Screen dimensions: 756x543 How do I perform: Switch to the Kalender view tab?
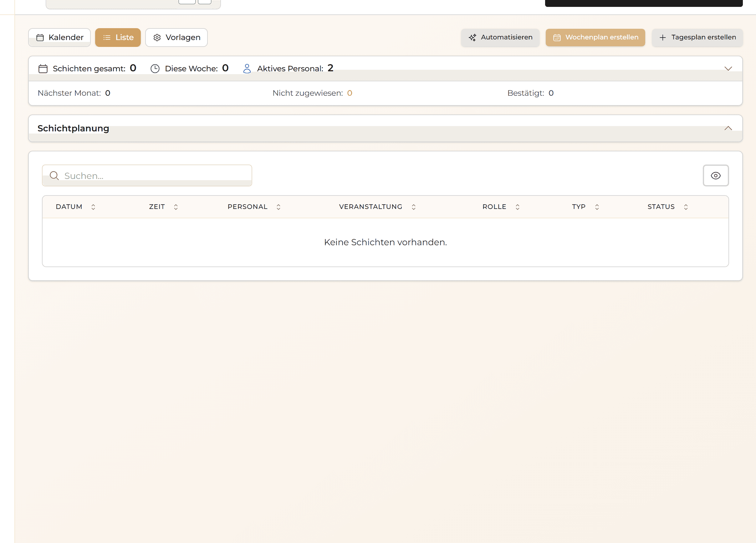click(60, 37)
